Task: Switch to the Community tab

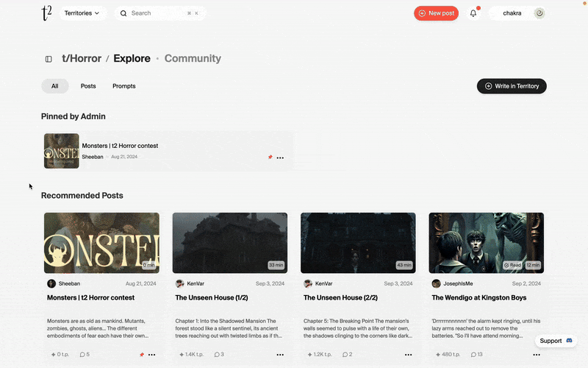Action: (x=193, y=59)
